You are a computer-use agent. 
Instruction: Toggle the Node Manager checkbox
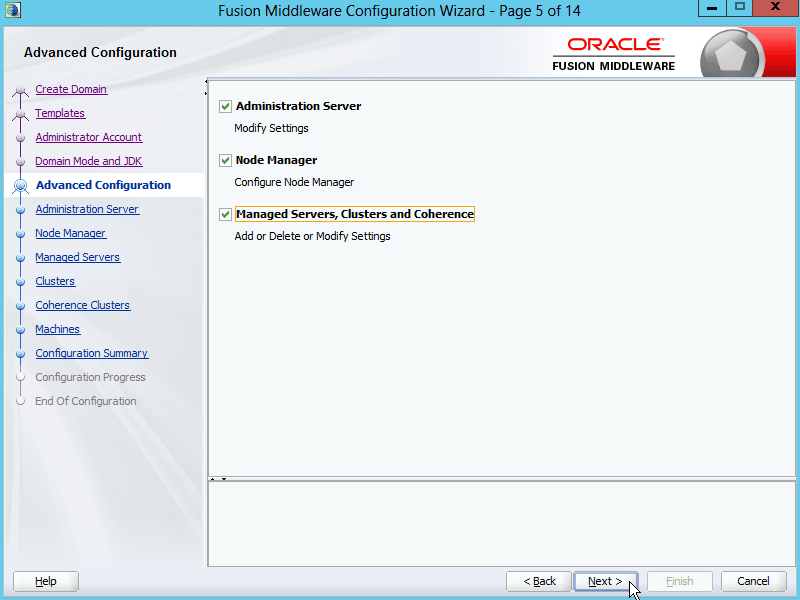226,160
